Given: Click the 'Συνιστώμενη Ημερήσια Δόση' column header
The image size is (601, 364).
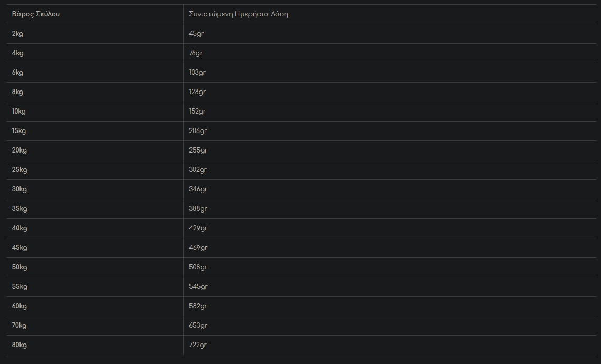Looking at the screenshot, I should 238,14.
